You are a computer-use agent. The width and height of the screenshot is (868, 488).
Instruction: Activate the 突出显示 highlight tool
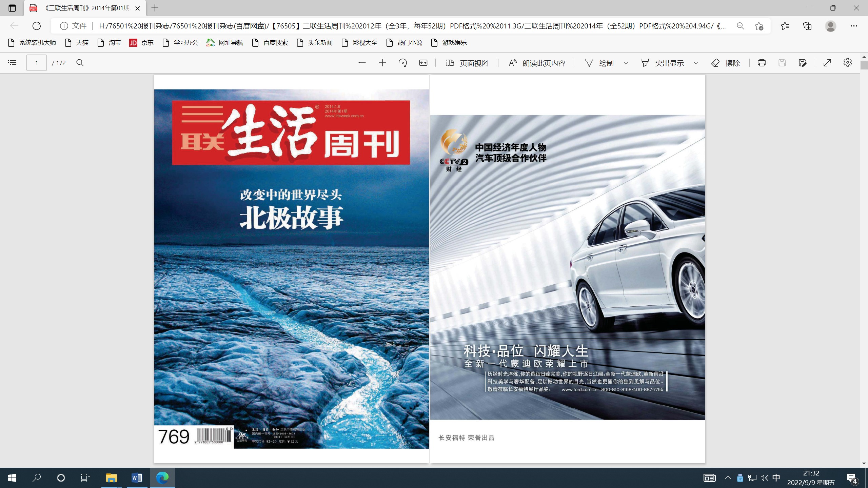[663, 63]
